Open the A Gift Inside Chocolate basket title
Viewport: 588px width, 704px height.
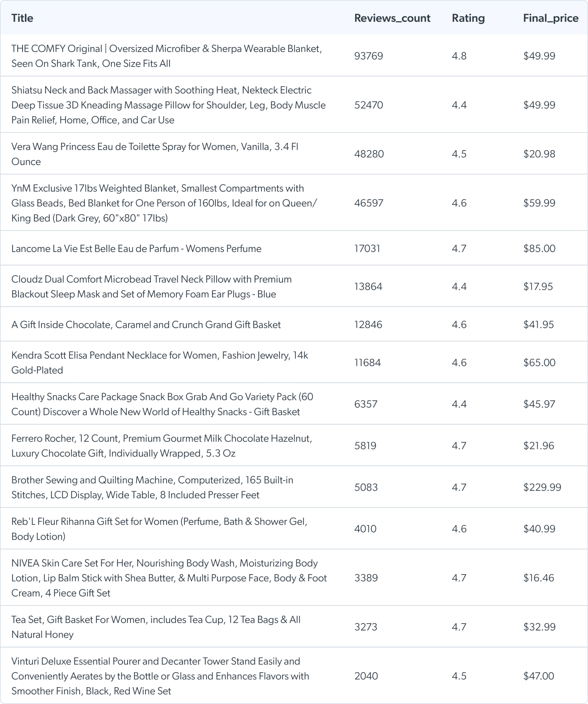(146, 325)
